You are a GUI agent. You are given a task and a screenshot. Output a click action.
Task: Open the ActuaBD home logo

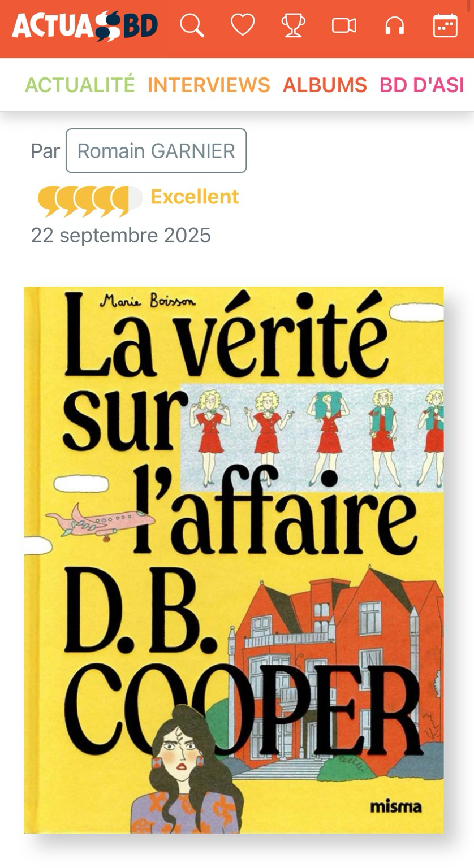tap(85, 25)
